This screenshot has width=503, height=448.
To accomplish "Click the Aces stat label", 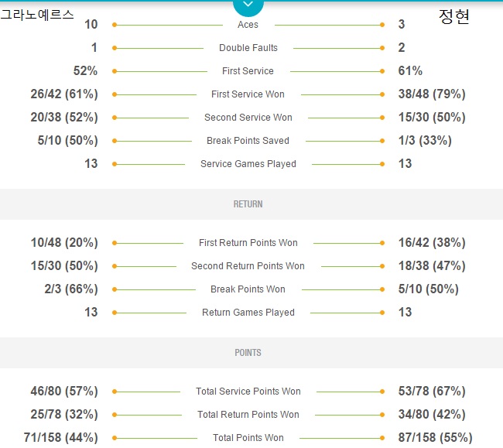I will point(248,25).
